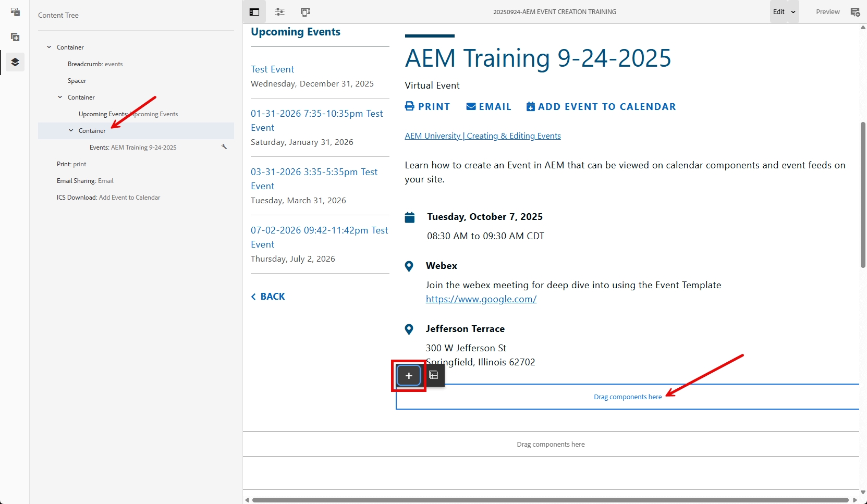Open the Edit mode dropdown
Viewport: 867px width, 504px height.
784,12
